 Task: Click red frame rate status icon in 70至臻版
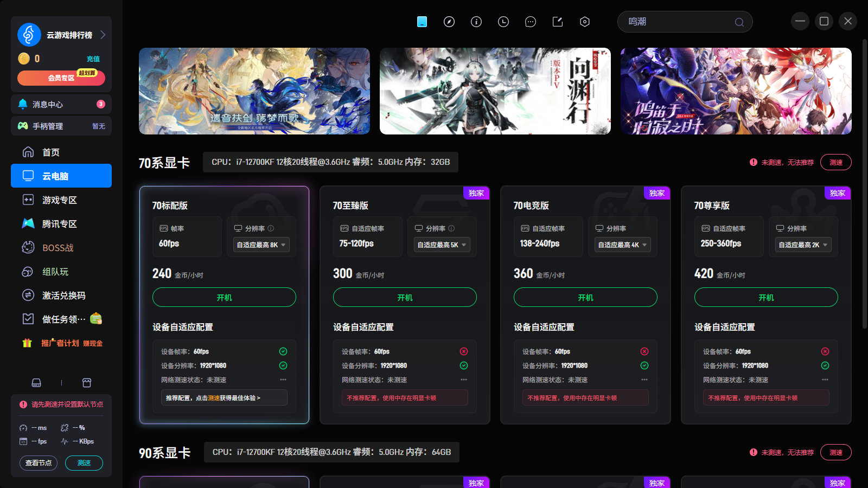point(464,351)
